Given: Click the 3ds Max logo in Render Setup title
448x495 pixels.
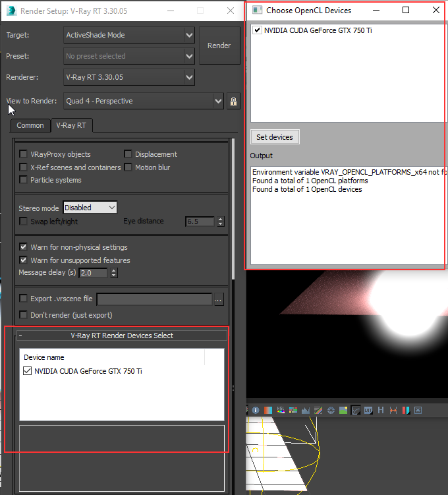Looking at the screenshot, I should point(12,11).
